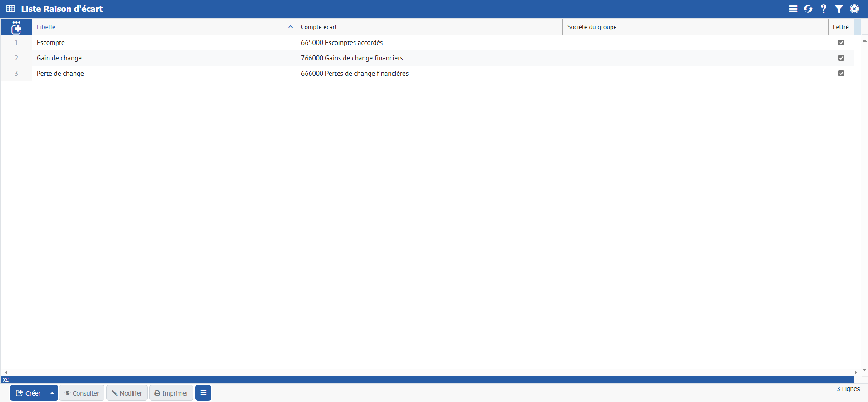Open the more actions button beside Imprimer
Image resolution: width=868 pixels, height=402 pixels.
pos(203,393)
